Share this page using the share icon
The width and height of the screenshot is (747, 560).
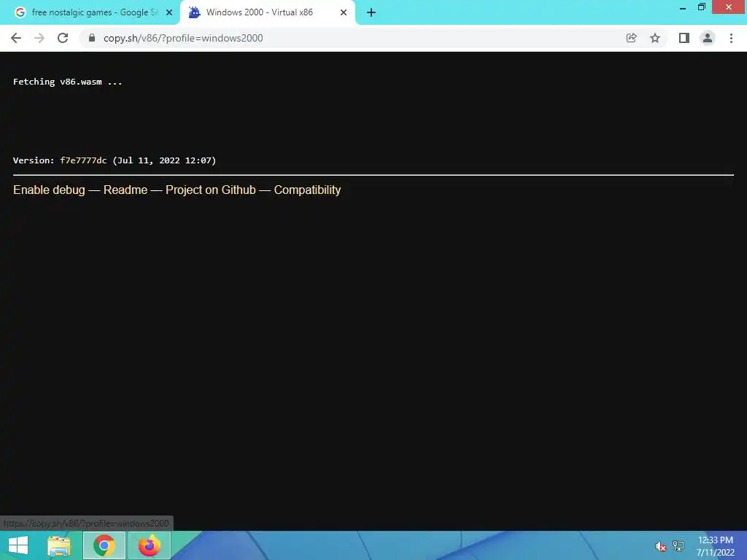point(631,38)
